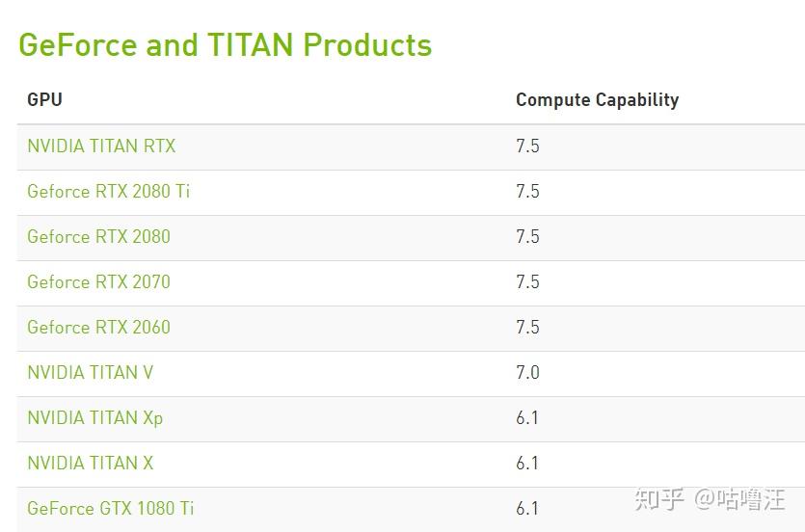Open the NVIDIA TITAN X link

tap(90, 464)
